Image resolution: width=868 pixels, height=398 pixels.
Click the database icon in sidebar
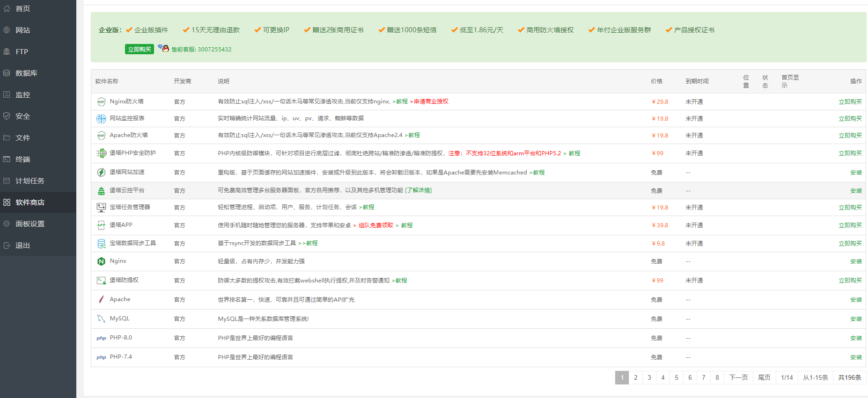[x=7, y=73]
